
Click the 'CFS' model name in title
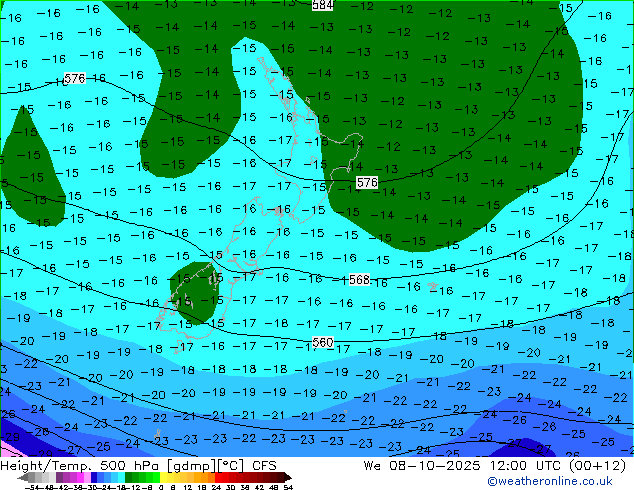(x=264, y=466)
